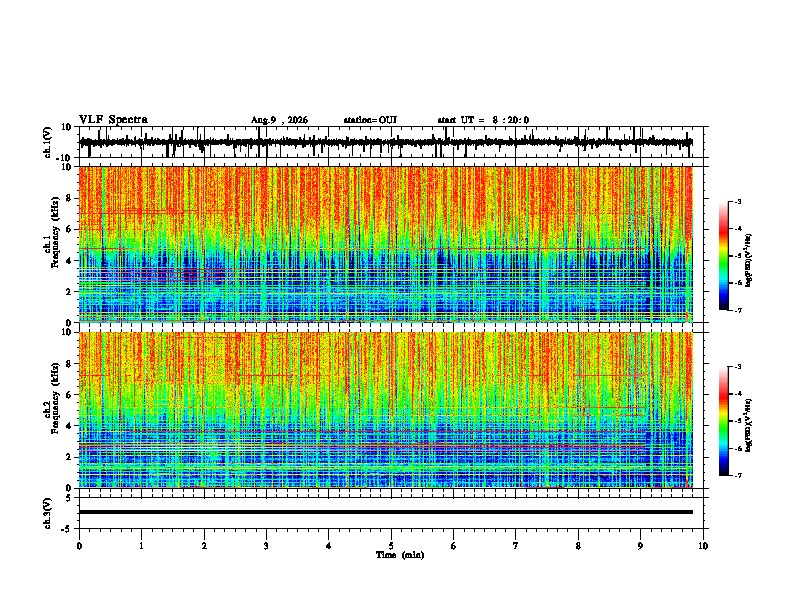
Task: Click time axis tick label "7"
Action: [516, 546]
